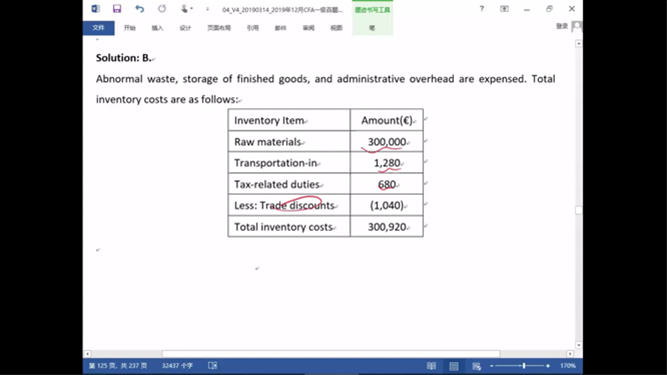The height and width of the screenshot is (375, 667).
Task: Undo the last action
Action: pos(139,9)
